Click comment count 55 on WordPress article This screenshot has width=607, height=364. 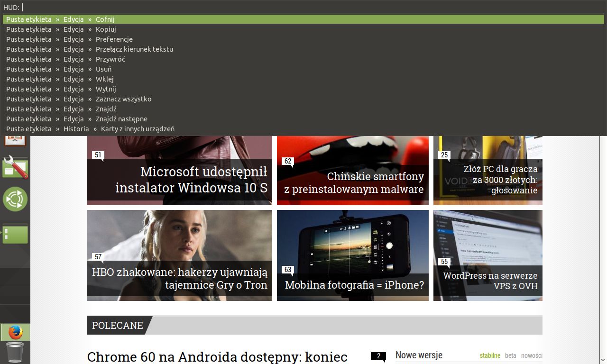(444, 262)
